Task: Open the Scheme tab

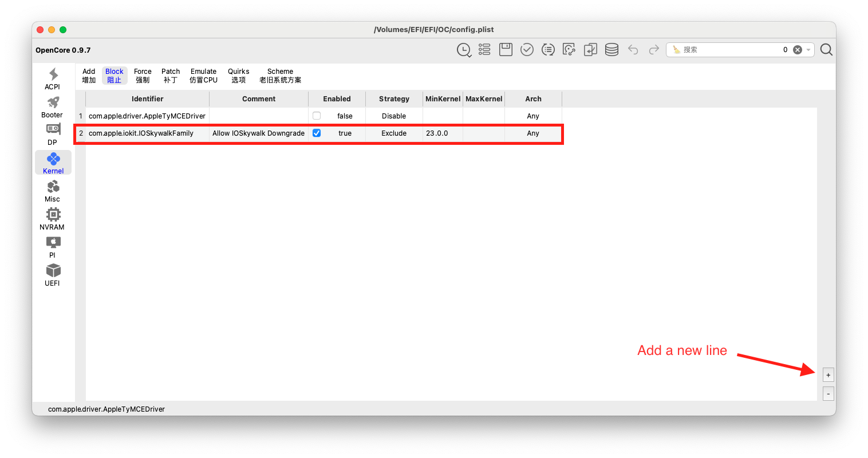Action: [280, 76]
